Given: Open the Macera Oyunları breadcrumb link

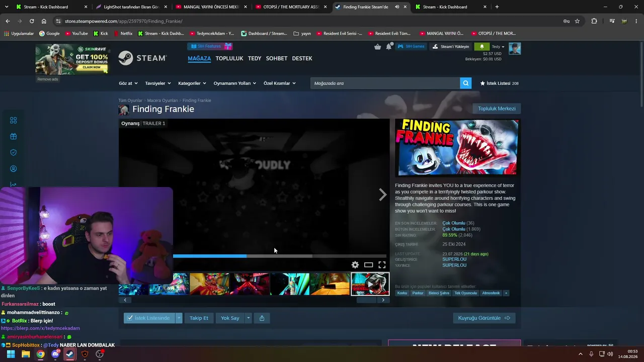Looking at the screenshot, I should [x=163, y=101].
